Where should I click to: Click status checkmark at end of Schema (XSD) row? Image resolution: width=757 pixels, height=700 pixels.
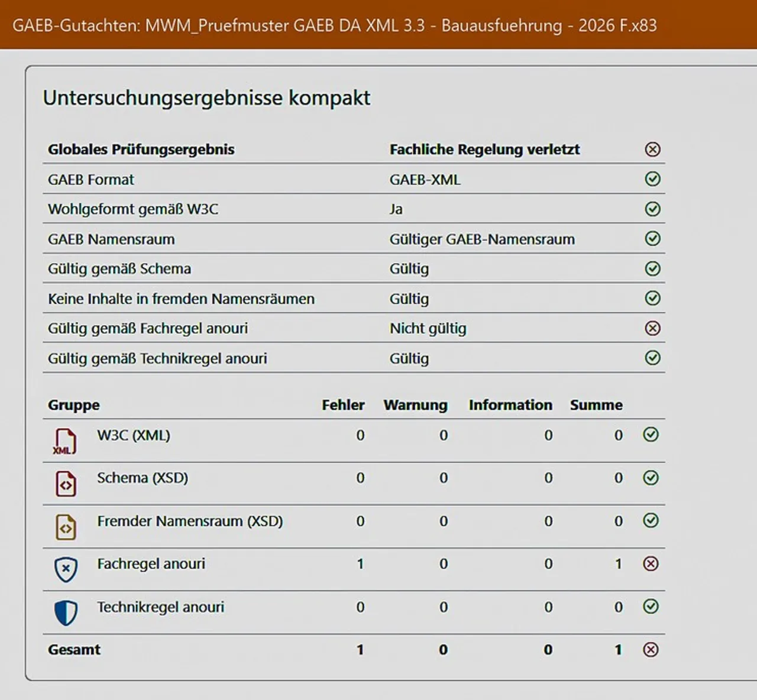[651, 478]
